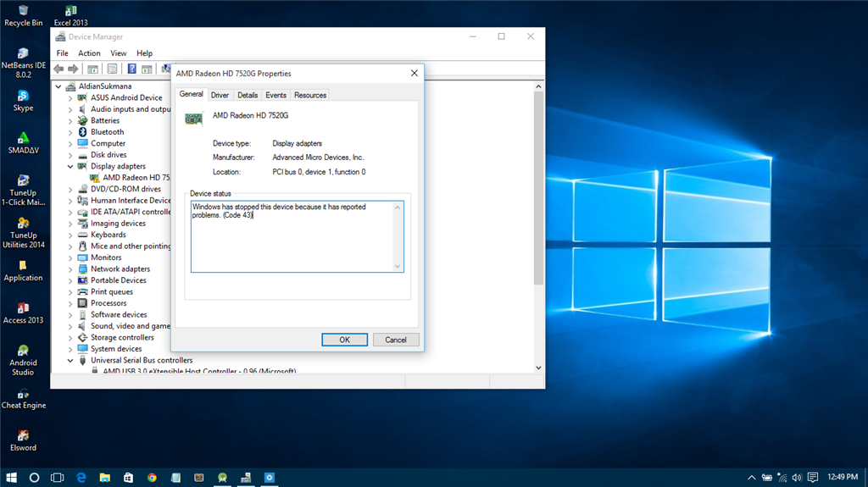Open the Windows Store taskbar icon
This screenshot has width=868, height=487.
pos(129,478)
